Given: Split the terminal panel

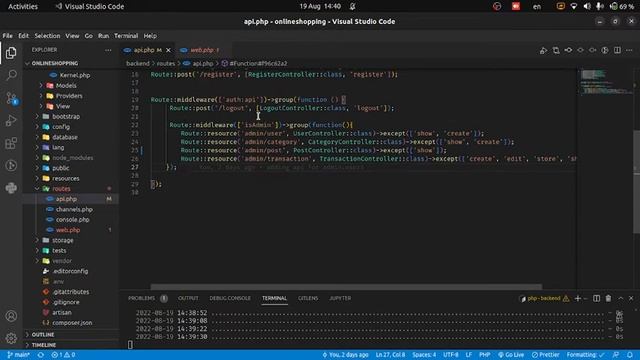Looking at the screenshot, I should 596,298.
